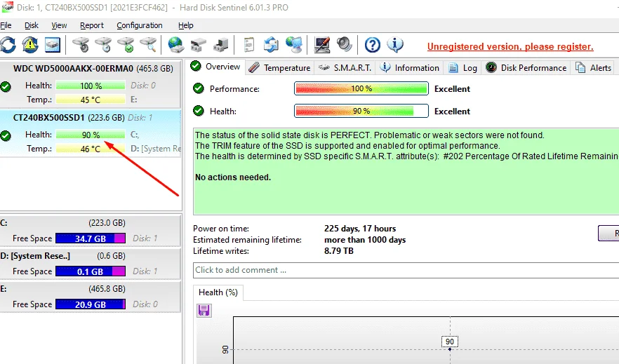Click the blue info bubble icon
The width and height of the screenshot is (619, 364).
point(395,45)
